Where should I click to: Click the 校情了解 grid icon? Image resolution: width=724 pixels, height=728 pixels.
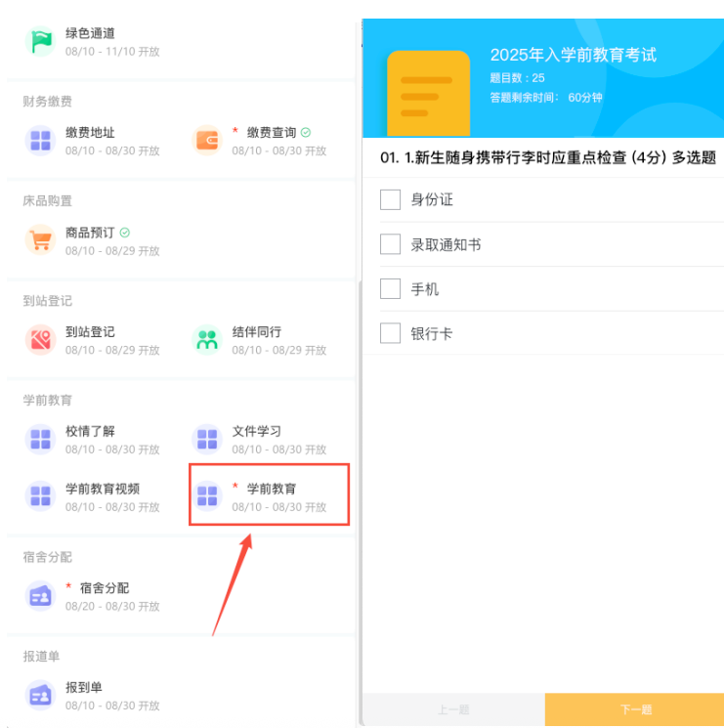tap(40, 439)
